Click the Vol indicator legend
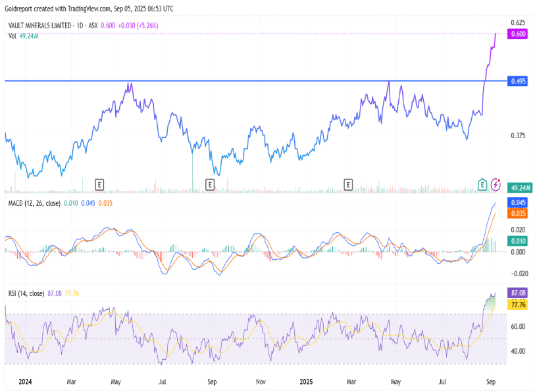Viewport: 537px width, 392px height. point(12,36)
